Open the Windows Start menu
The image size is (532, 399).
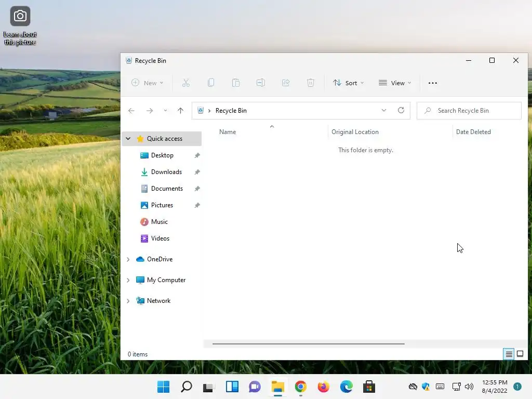(x=163, y=387)
